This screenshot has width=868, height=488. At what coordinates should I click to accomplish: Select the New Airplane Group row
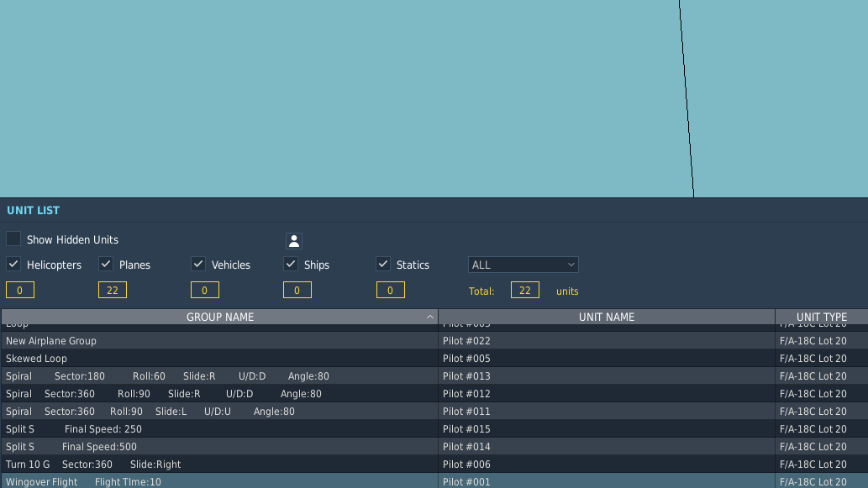pos(51,341)
